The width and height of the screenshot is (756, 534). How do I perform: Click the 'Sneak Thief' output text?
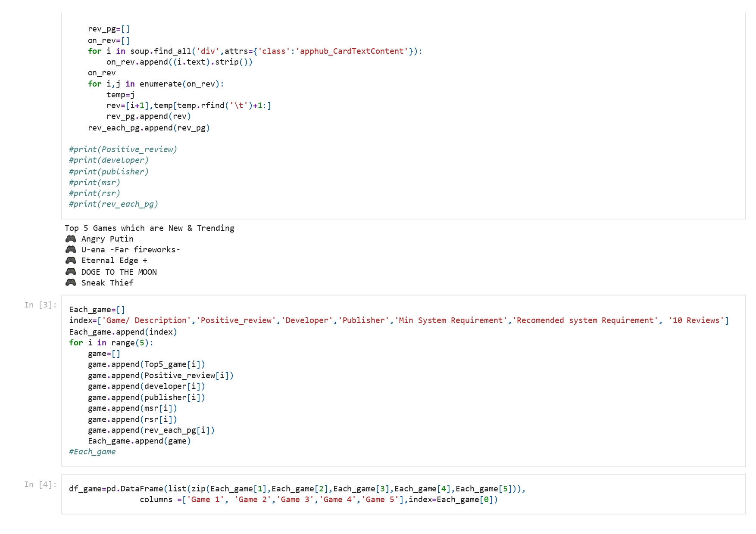pyautogui.click(x=107, y=283)
